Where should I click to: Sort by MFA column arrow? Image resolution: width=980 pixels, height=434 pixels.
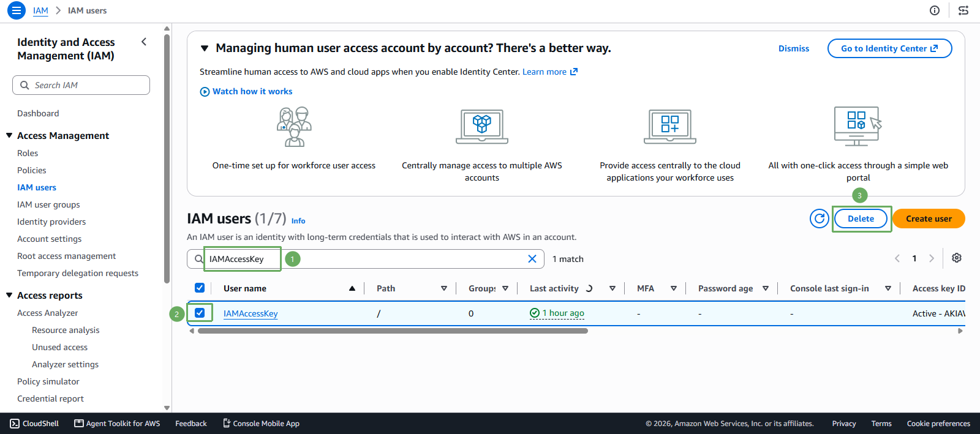[674, 288]
